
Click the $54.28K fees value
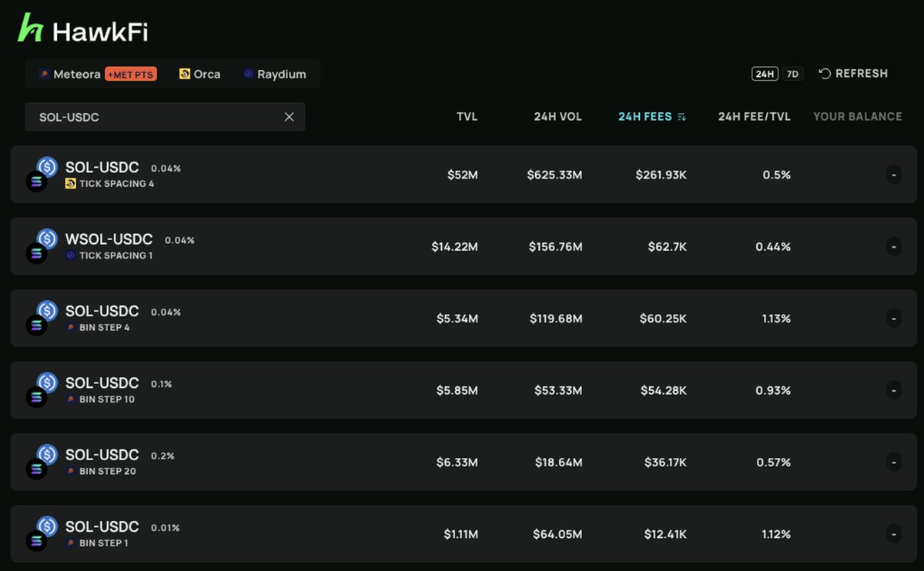[x=663, y=390]
